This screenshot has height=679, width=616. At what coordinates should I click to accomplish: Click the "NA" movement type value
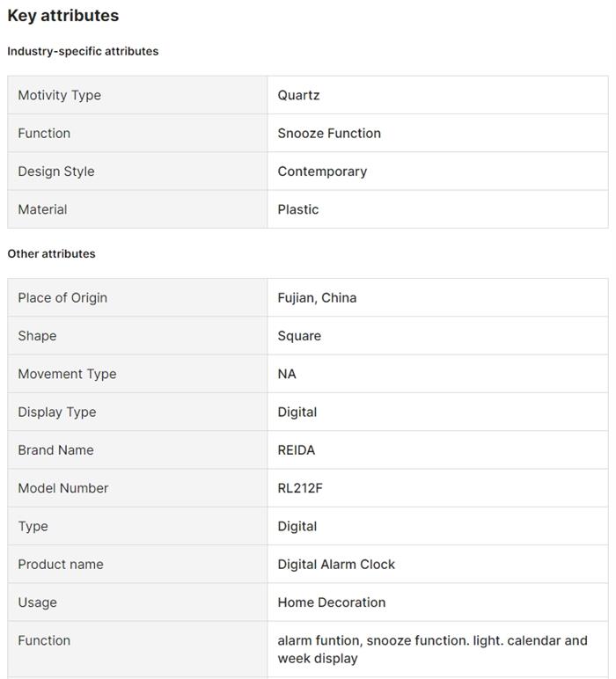click(x=287, y=374)
